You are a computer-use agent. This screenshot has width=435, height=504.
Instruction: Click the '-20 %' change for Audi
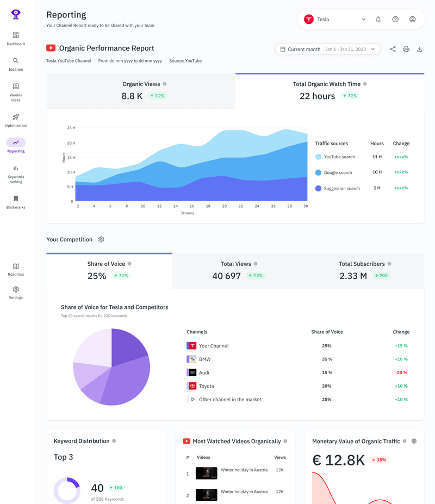401,372
